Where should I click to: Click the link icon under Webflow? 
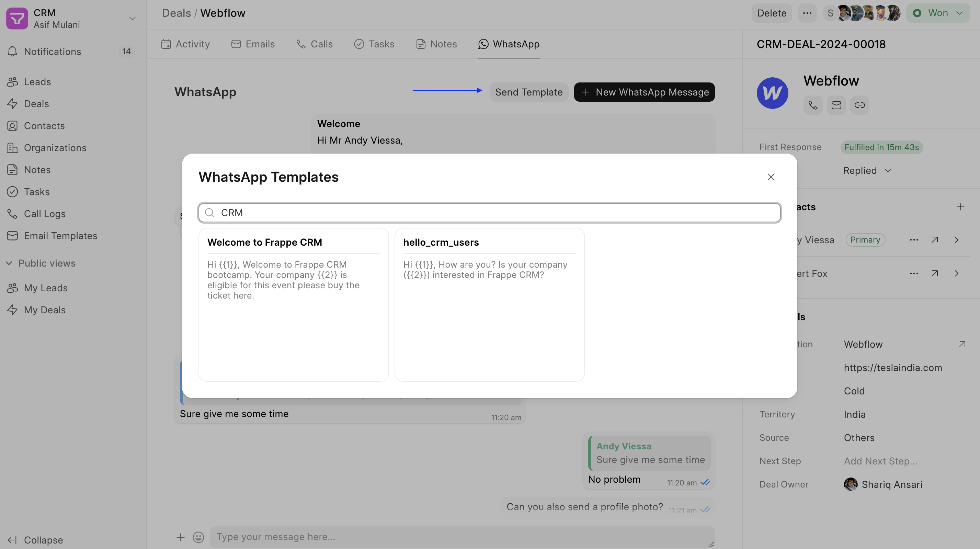point(859,105)
